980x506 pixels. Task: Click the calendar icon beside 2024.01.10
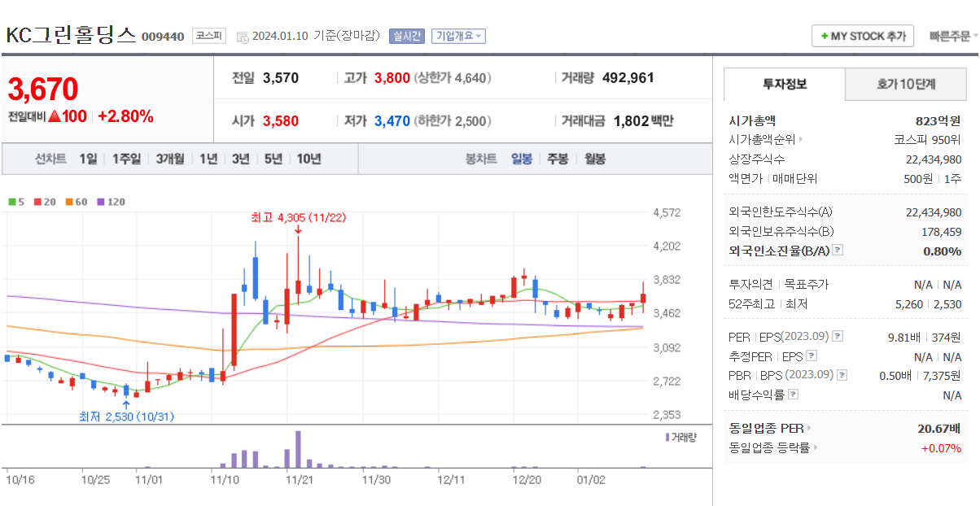[243, 37]
